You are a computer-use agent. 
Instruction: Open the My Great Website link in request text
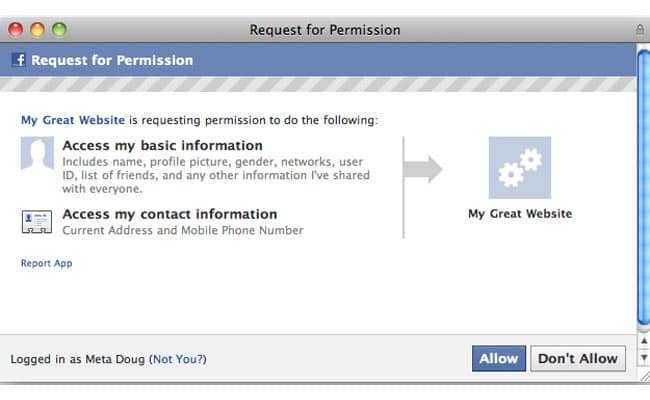[x=73, y=120]
